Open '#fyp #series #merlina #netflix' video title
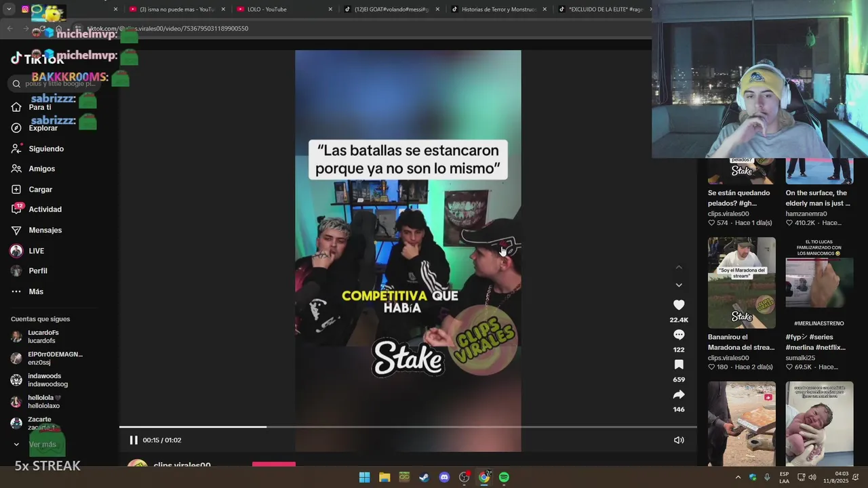The height and width of the screenshot is (488, 868). 816,342
